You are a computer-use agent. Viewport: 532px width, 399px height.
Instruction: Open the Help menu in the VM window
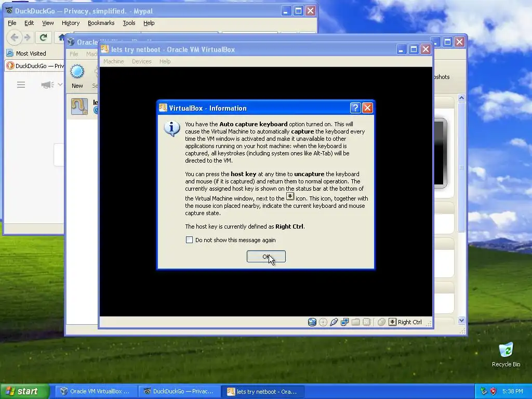(165, 61)
